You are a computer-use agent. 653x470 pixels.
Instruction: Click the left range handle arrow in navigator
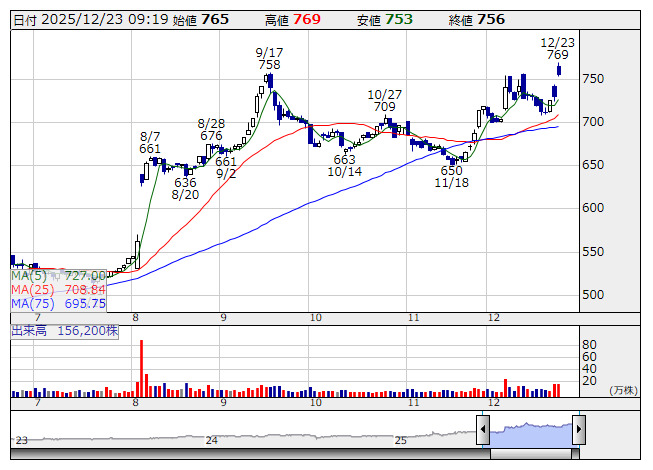click(x=483, y=429)
